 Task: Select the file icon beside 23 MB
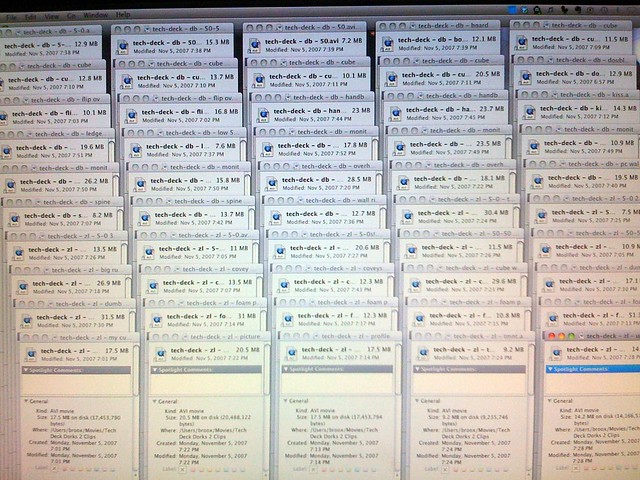pyautogui.click(x=263, y=114)
